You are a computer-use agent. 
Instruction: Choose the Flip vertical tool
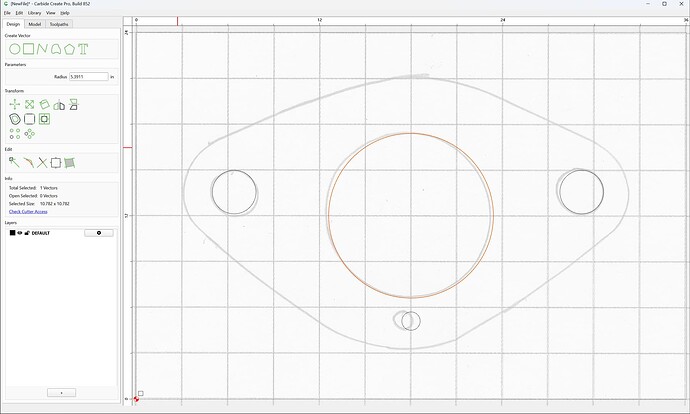(73, 104)
